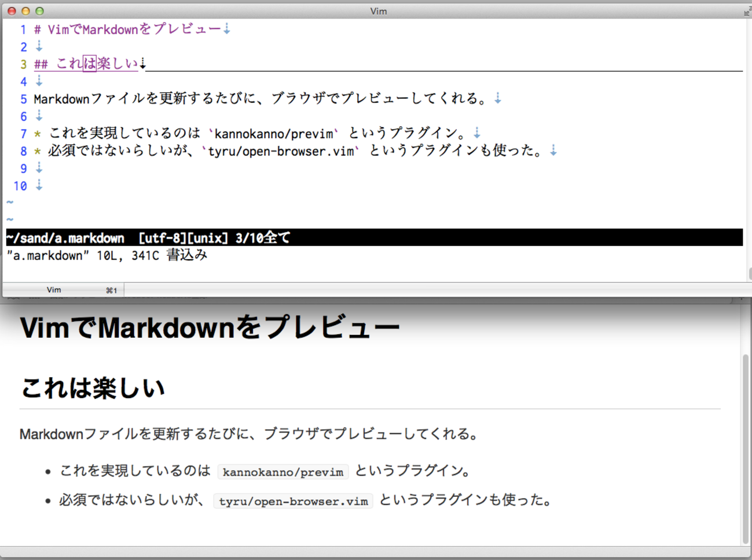
Task: Minimize the Vim window with the yellow button
Action: (25, 11)
